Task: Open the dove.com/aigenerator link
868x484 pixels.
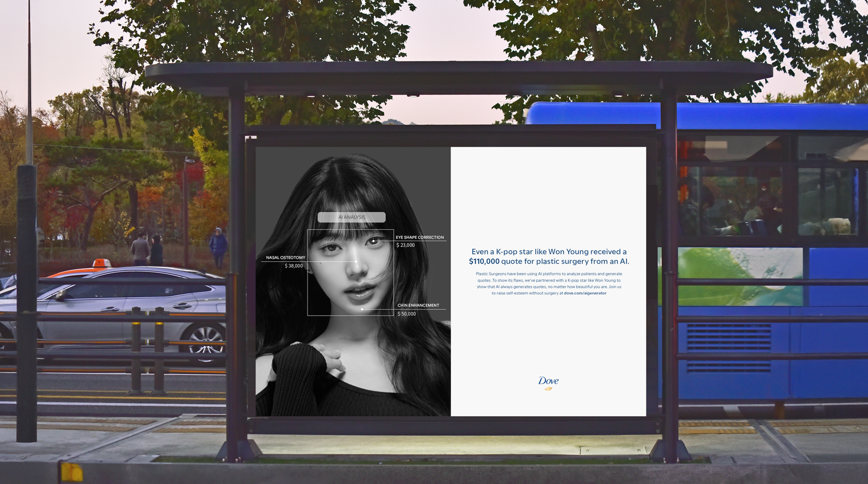Action: 585,293
